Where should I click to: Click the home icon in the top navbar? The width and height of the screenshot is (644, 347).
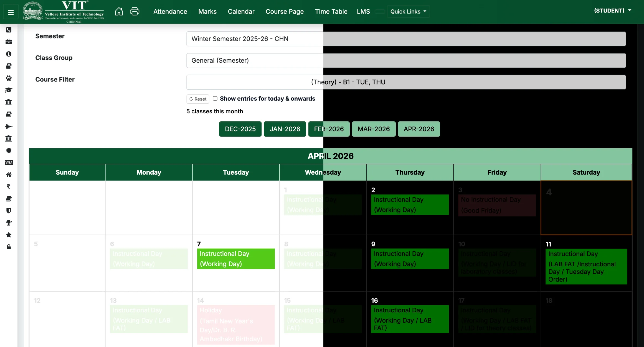coord(119,11)
